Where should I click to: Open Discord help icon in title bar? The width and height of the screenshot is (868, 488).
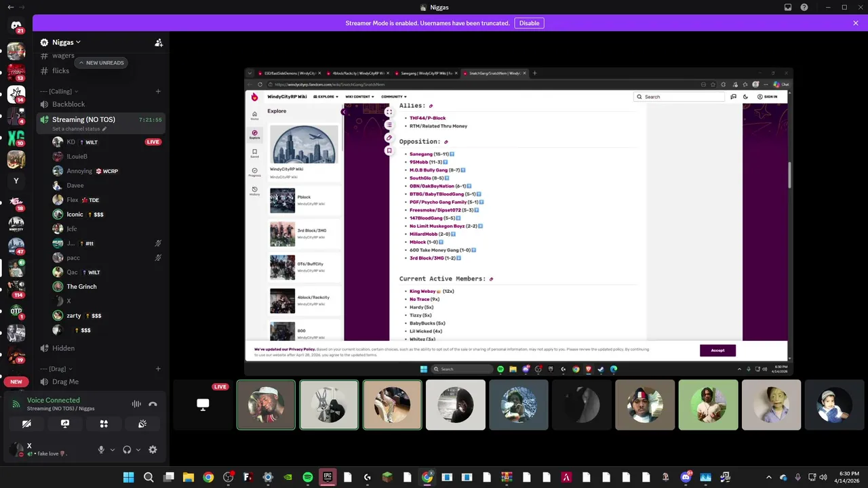[x=804, y=7]
